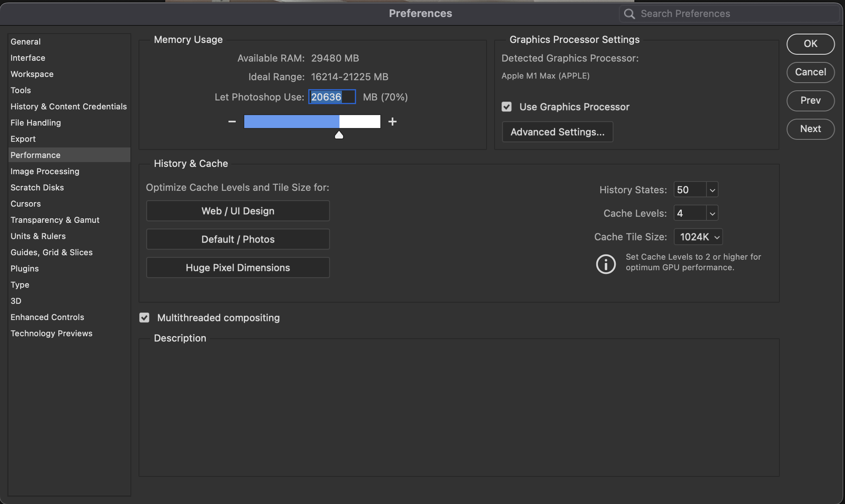Select the Web / UI Design optimization preset
Screen dimensions: 845x504
(238, 211)
